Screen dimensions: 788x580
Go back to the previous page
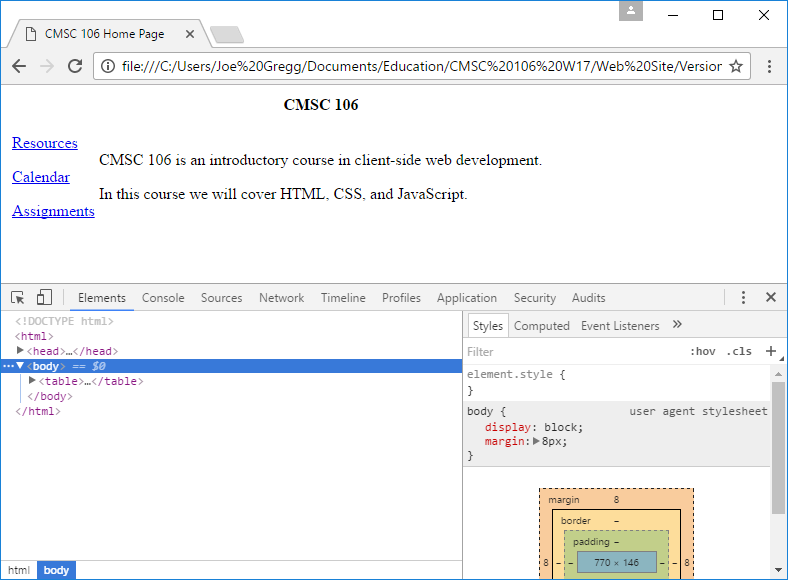pyautogui.click(x=19, y=66)
